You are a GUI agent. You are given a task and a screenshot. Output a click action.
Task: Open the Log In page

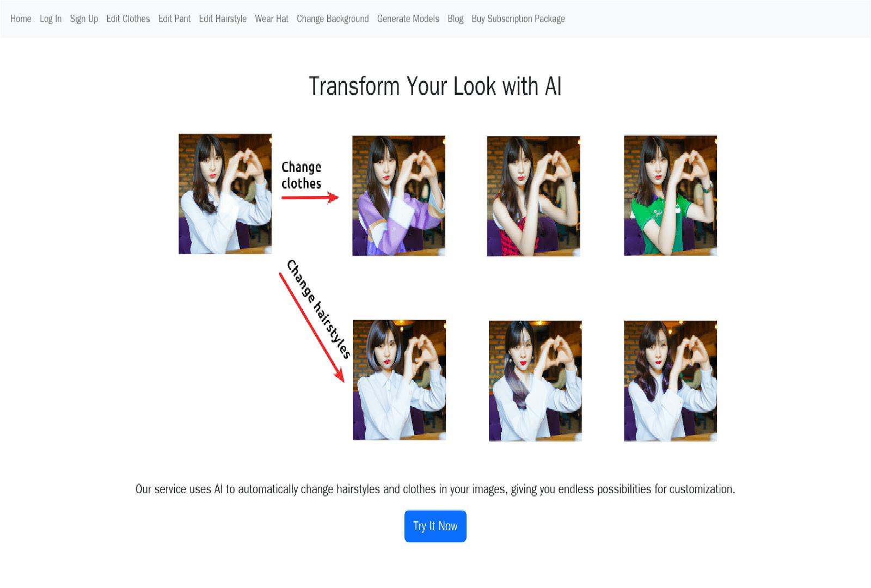(51, 19)
